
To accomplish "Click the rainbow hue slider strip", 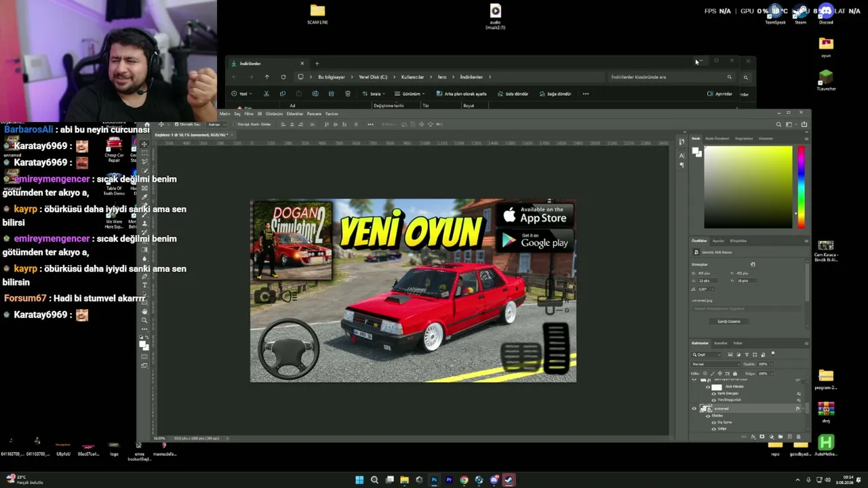I will [801, 187].
